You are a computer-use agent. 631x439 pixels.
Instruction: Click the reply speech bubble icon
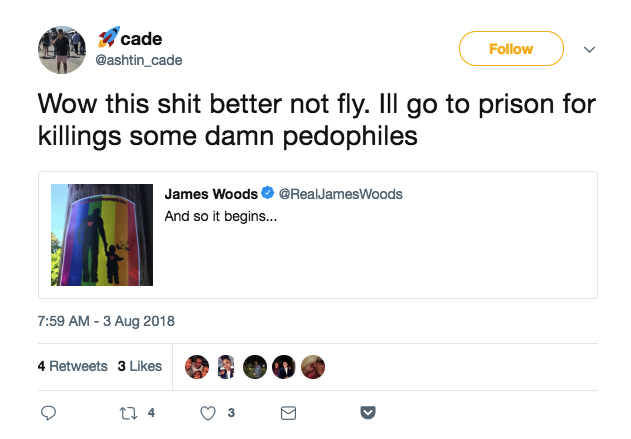coord(48,413)
